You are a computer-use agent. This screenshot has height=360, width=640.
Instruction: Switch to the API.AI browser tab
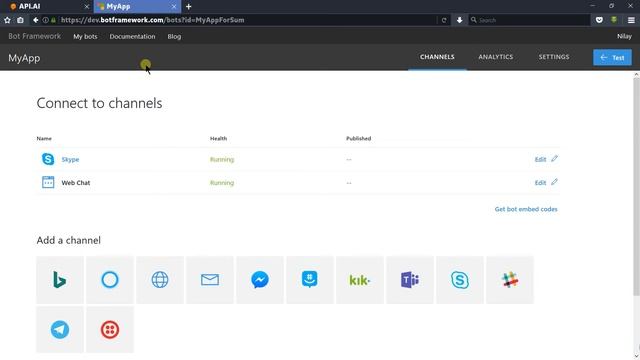click(x=46, y=7)
